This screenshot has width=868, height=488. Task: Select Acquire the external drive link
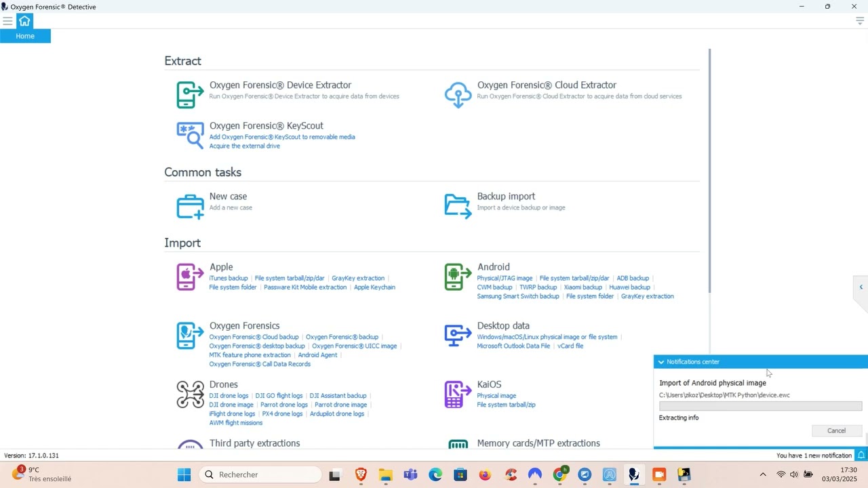(244, 146)
